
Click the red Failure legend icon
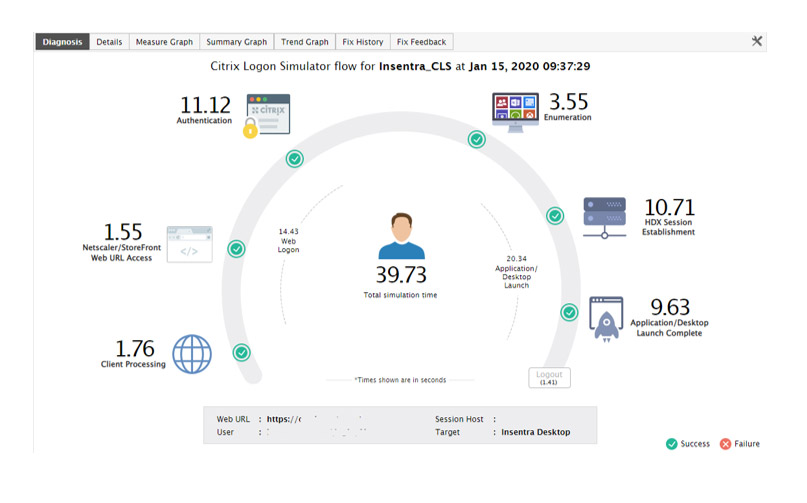point(725,444)
